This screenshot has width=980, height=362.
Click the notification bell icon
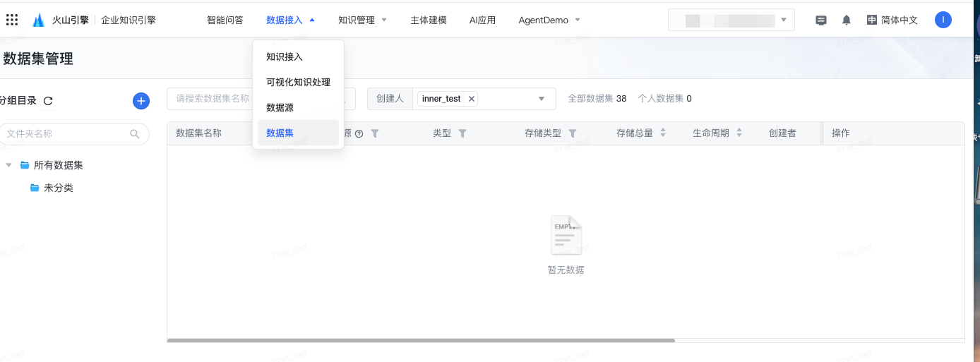tap(847, 20)
